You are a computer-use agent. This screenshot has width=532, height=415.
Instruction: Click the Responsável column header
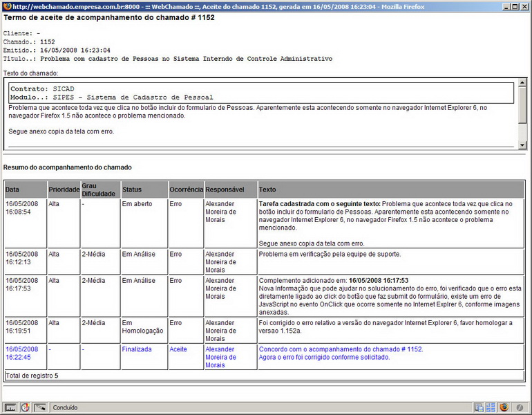pyautogui.click(x=225, y=189)
